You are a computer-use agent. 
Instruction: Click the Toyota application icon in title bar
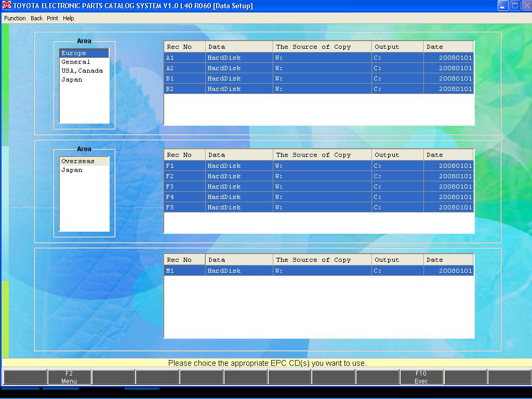[x=7, y=6]
